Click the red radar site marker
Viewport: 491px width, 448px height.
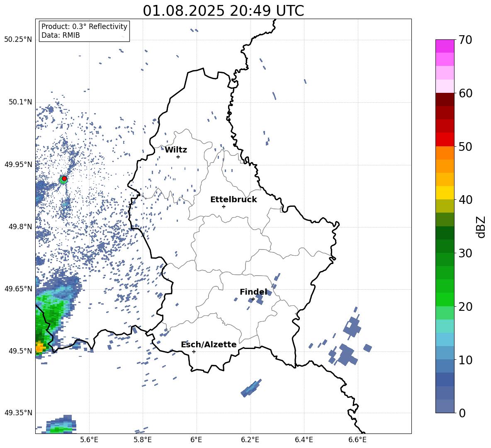[x=64, y=179]
